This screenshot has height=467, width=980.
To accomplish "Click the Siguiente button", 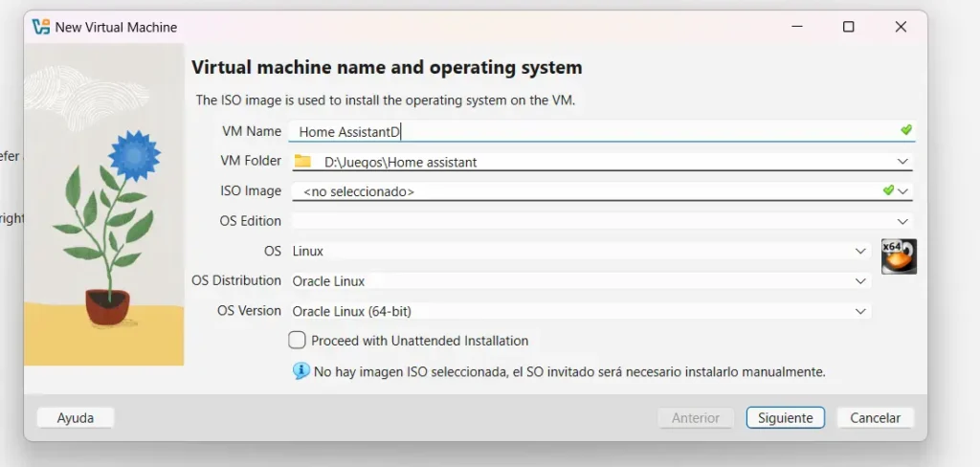I will 785,417.
